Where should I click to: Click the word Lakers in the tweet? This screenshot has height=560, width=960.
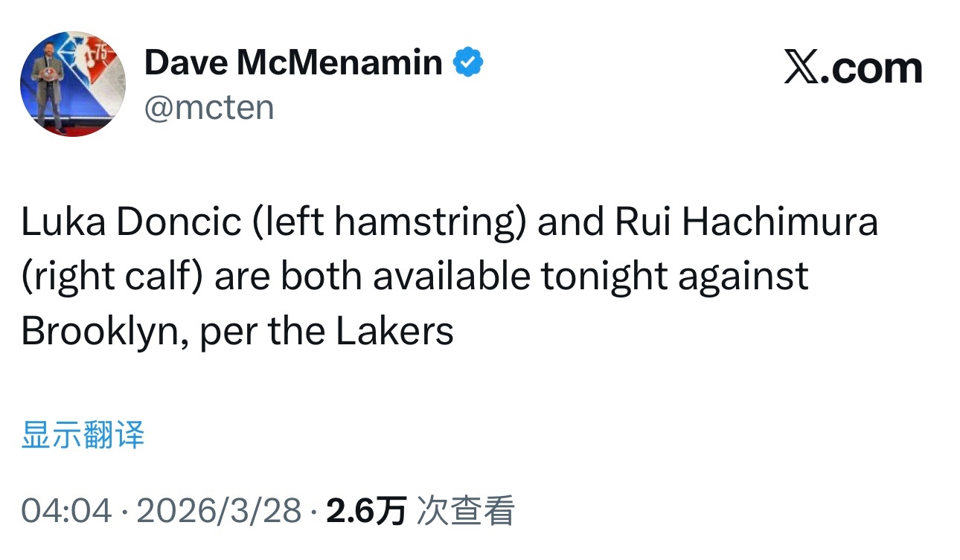pyautogui.click(x=394, y=331)
